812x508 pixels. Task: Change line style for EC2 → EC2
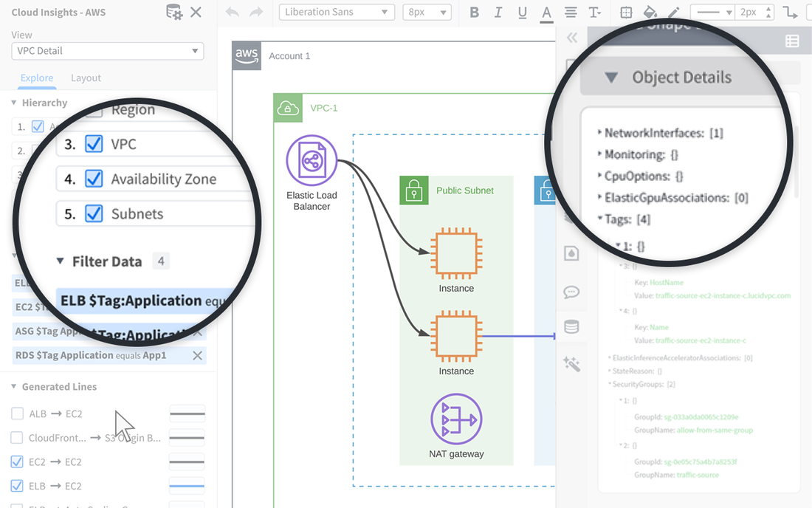click(x=187, y=461)
